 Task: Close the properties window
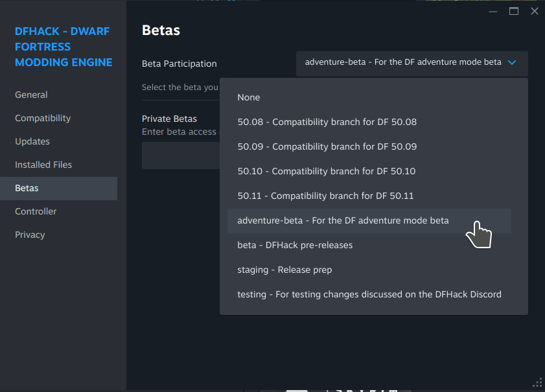(x=535, y=12)
